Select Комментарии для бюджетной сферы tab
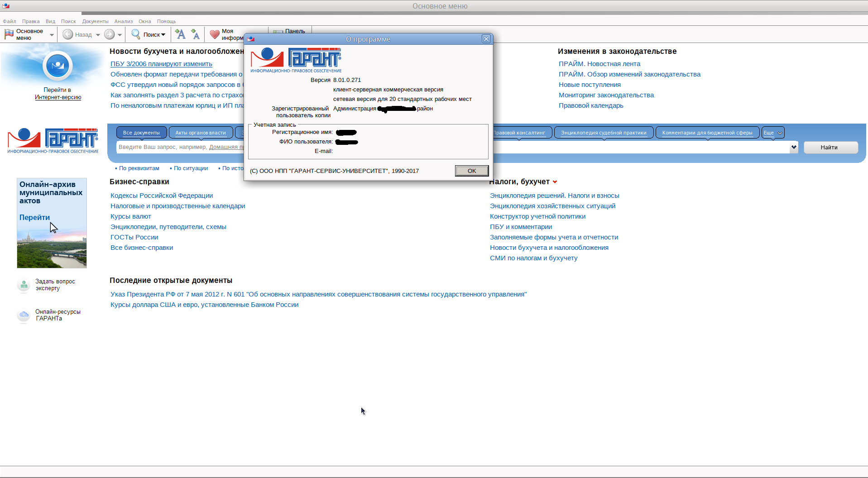Viewport: 868px width, 478px height. coord(707,133)
